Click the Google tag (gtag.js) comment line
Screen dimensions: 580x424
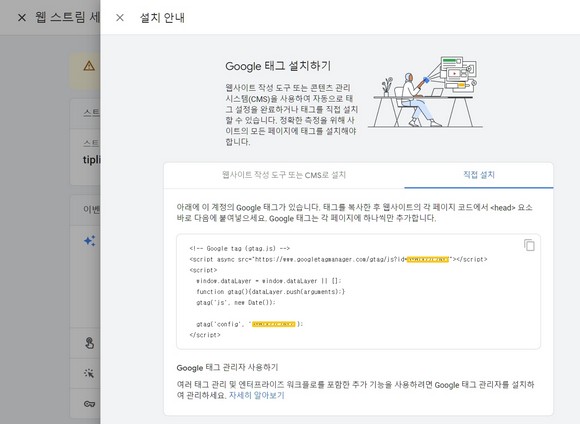tap(240, 249)
